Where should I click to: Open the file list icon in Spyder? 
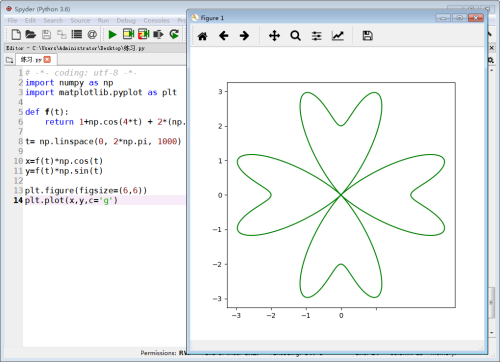[x=77, y=34]
